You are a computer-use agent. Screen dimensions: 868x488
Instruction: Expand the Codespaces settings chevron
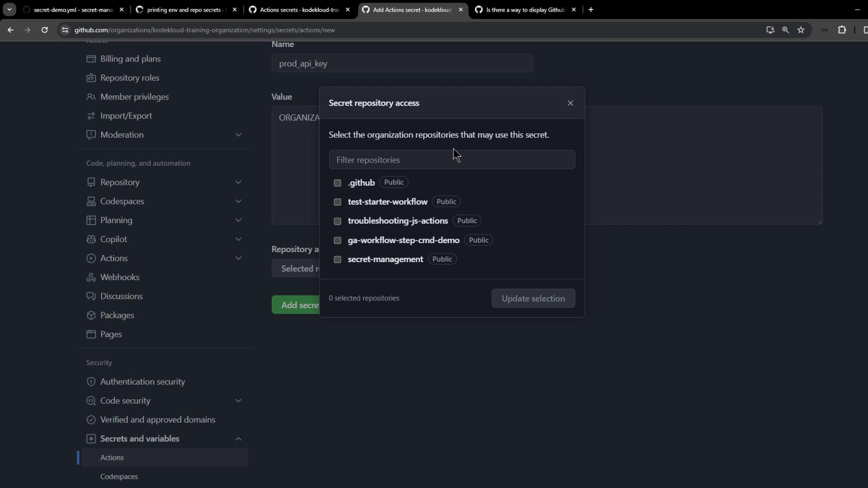pyautogui.click(x=238, y=202)
